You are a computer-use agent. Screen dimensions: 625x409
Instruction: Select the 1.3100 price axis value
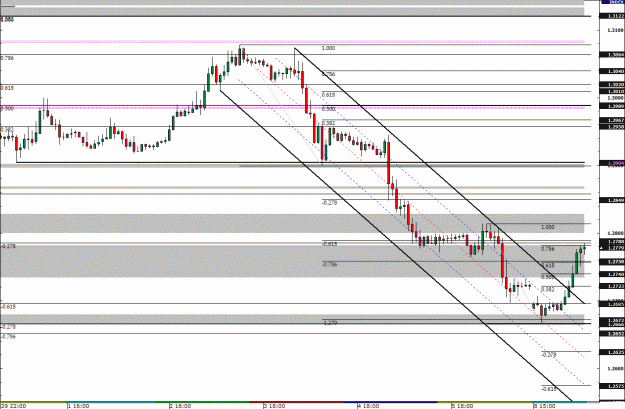(x=615, y=30)
